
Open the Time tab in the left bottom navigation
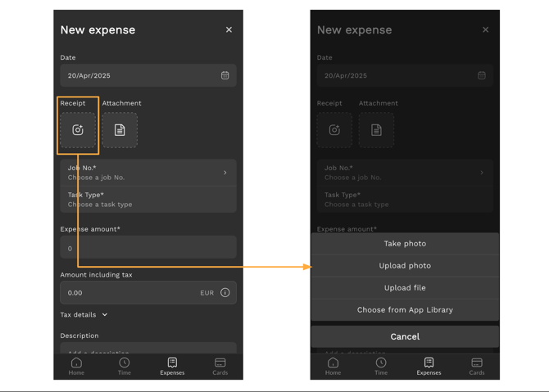point(125,366)
